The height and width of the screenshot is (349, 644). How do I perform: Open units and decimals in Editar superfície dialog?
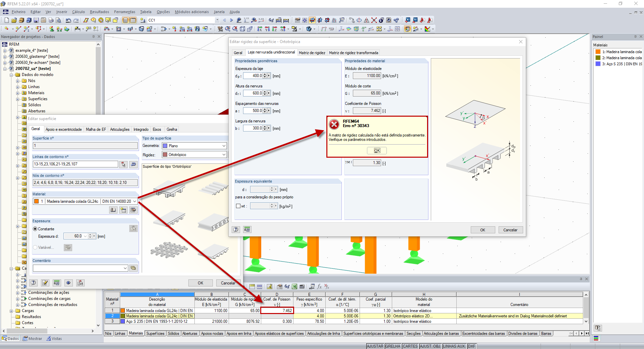tap(57, 283)
